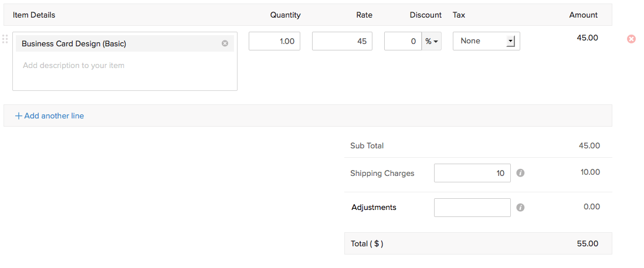
Task: Select the Business Card Design item field
Action: (117, 43)
